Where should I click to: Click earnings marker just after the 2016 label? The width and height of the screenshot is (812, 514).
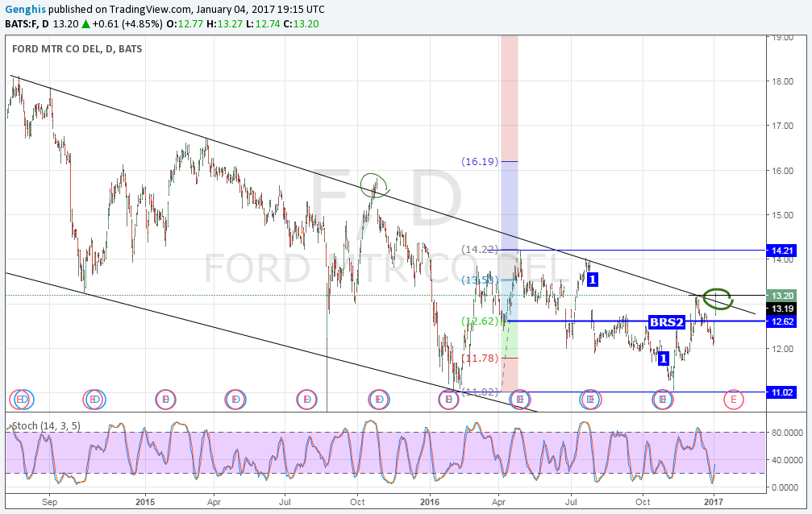coord(448,400)
